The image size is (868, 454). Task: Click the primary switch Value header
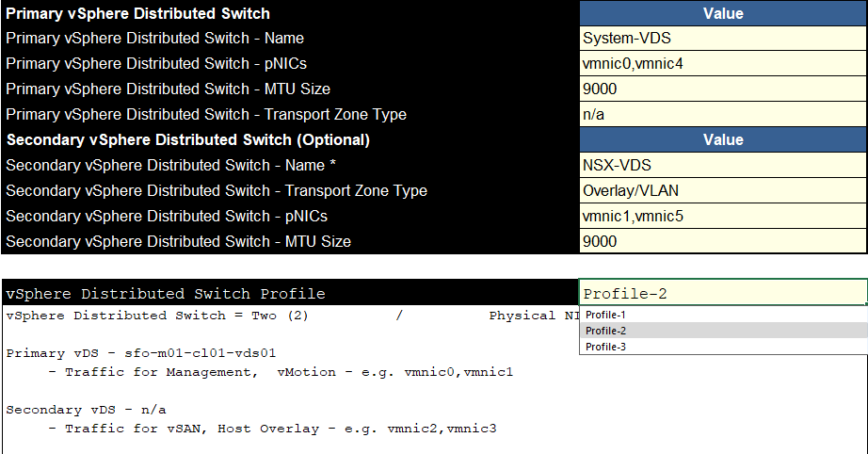723,13
